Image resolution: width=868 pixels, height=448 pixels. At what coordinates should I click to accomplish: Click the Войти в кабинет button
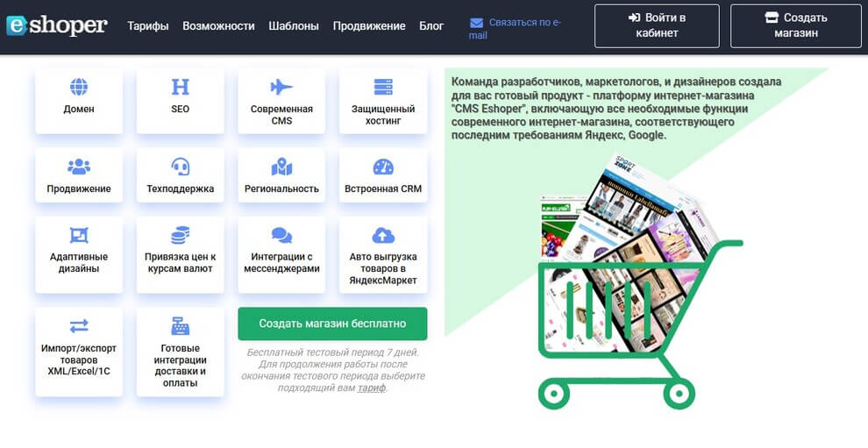(656, 25)
